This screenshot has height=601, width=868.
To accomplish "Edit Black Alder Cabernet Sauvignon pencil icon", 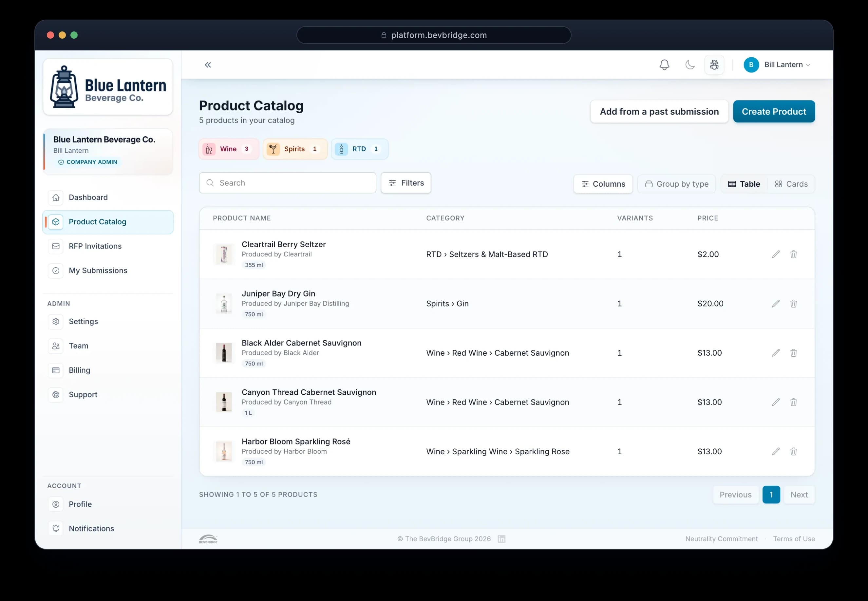I will pyautogui.click(x=775, y=353).
